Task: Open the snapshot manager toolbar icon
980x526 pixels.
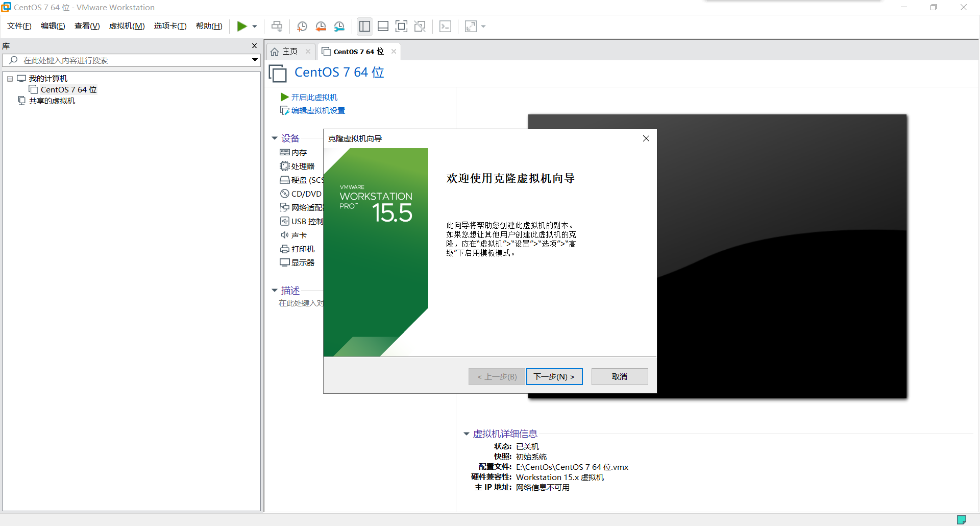Action: click(339, 27)
